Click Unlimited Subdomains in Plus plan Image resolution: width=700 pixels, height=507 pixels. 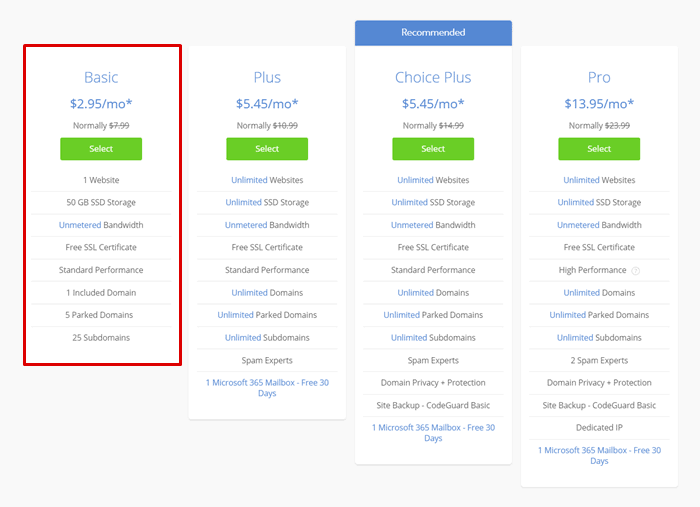click(x=267, y=337)
